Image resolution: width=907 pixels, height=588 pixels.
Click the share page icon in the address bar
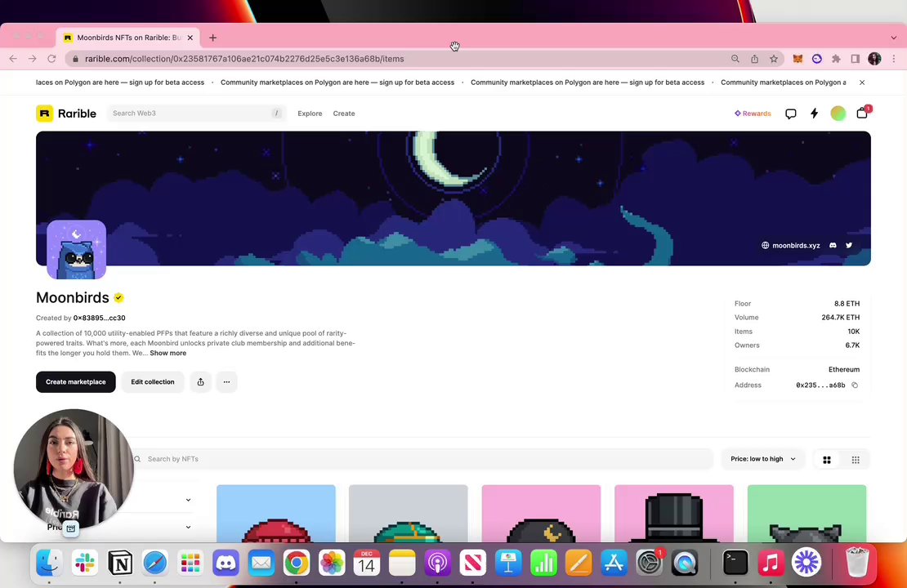tap(754, 59)
